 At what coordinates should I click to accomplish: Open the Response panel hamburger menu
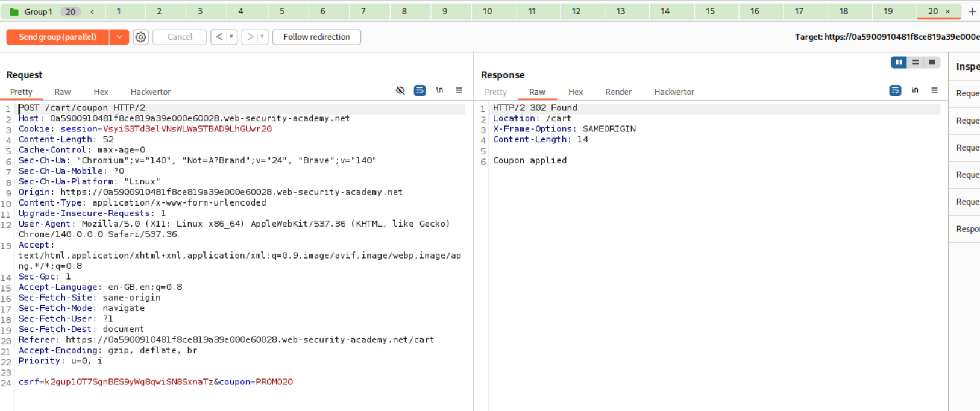pos(934,90)
